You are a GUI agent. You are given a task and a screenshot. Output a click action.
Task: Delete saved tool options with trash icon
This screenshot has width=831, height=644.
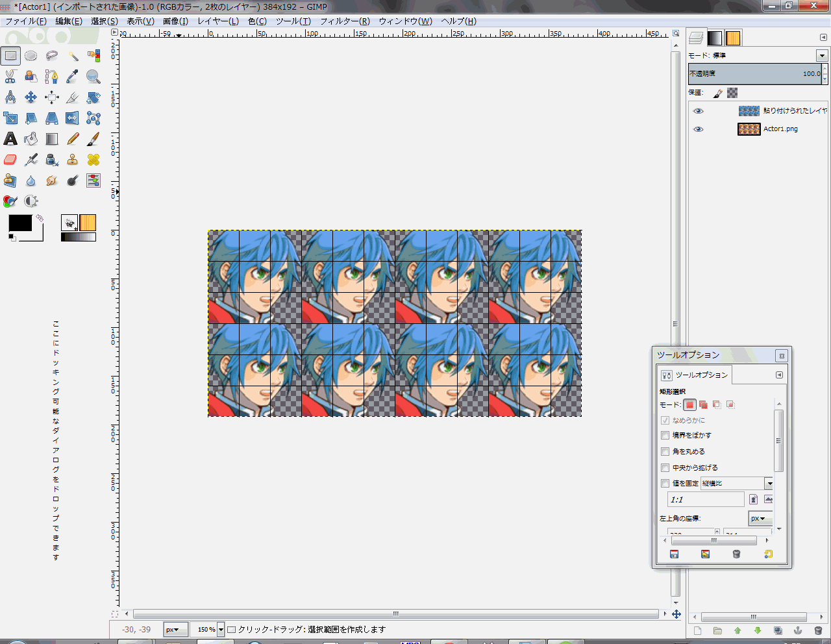(736, 554)
